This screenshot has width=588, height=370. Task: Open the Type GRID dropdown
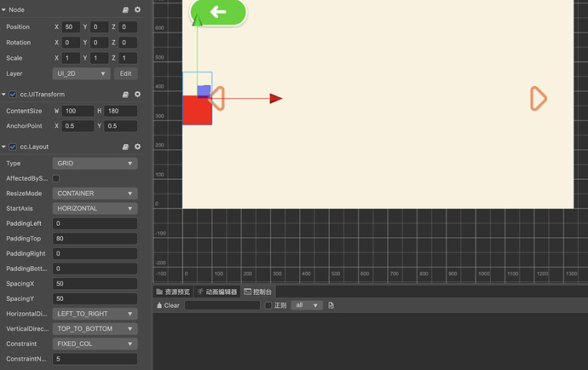[95, 163]
